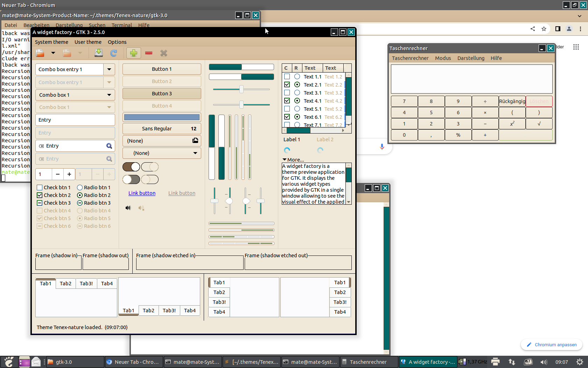588x368 pixels.
Task: Click the blue color swatch button
Action: click(x=162, y=117)
